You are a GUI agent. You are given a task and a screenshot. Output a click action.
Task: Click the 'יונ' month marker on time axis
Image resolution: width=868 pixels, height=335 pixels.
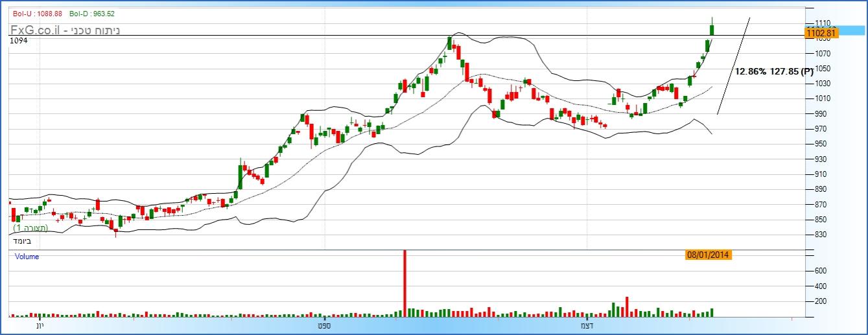(x=40, y=325)
